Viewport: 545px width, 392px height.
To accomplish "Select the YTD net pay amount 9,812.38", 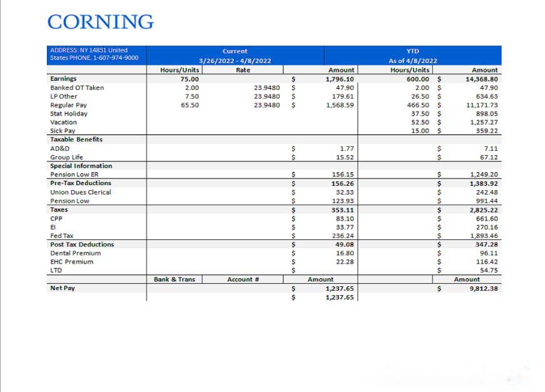I will (x=484, y=289).
